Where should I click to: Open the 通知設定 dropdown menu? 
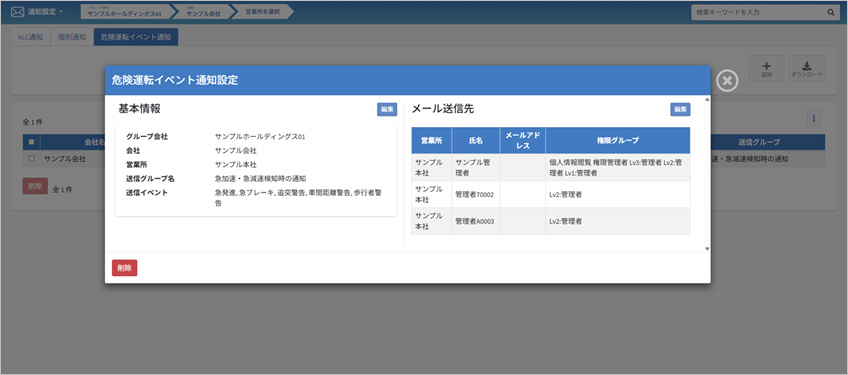click(x=44, y=12)
